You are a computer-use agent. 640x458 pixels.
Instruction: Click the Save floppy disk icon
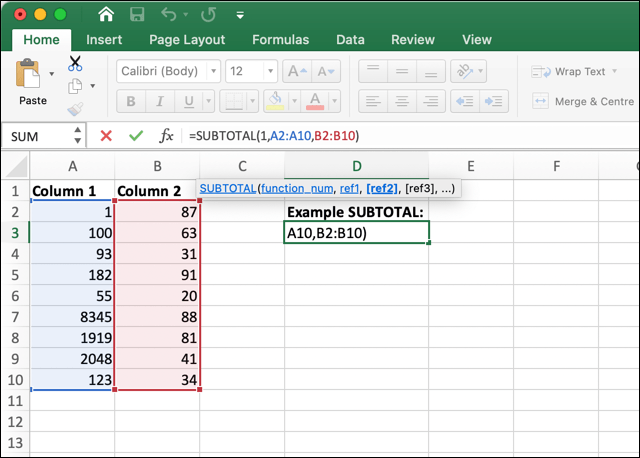pos(137,15)
